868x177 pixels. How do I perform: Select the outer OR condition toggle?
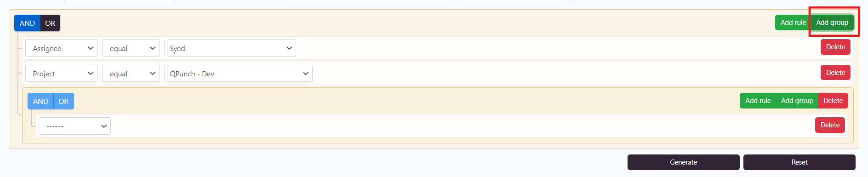50,23
